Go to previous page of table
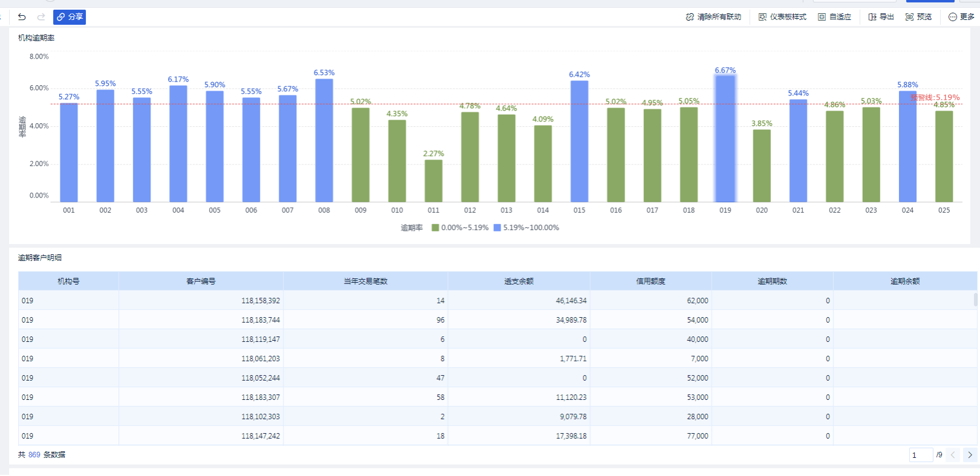980x476 pixels. pyautogui.click(x=953, y=455)
